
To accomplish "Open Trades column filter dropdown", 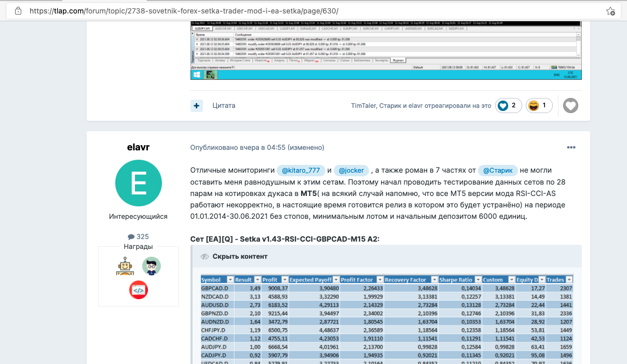I will (569, 279).
